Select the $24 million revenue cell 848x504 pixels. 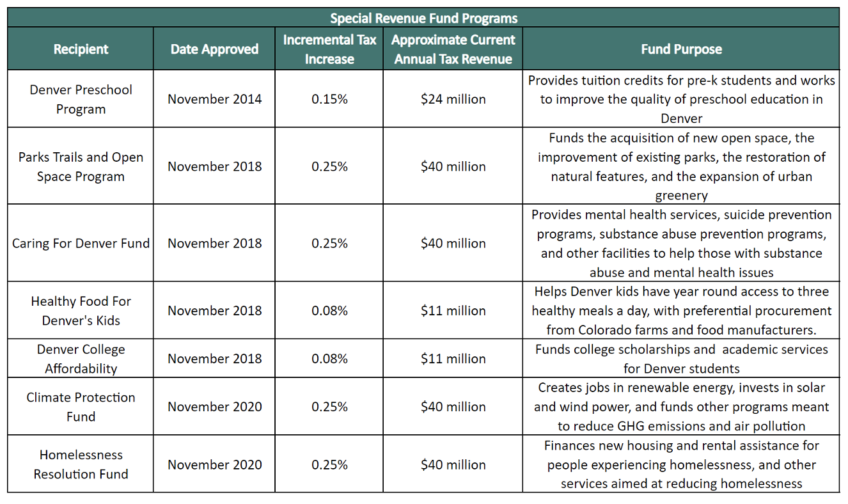click(x=453, y=99)
